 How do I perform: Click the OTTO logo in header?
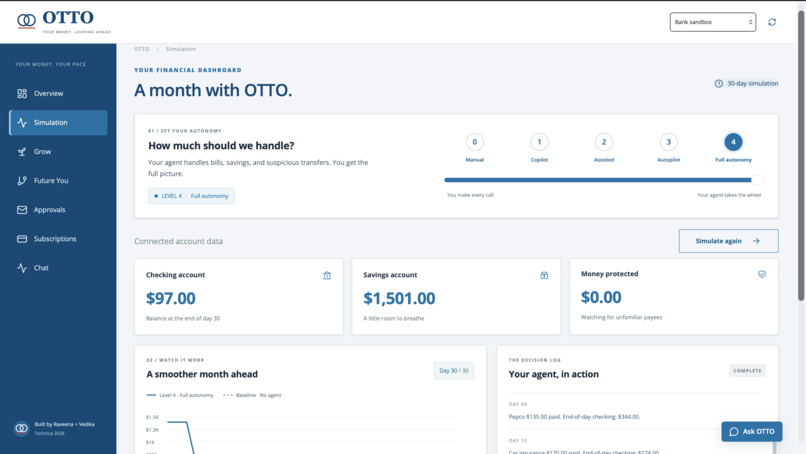coord(64,21)
